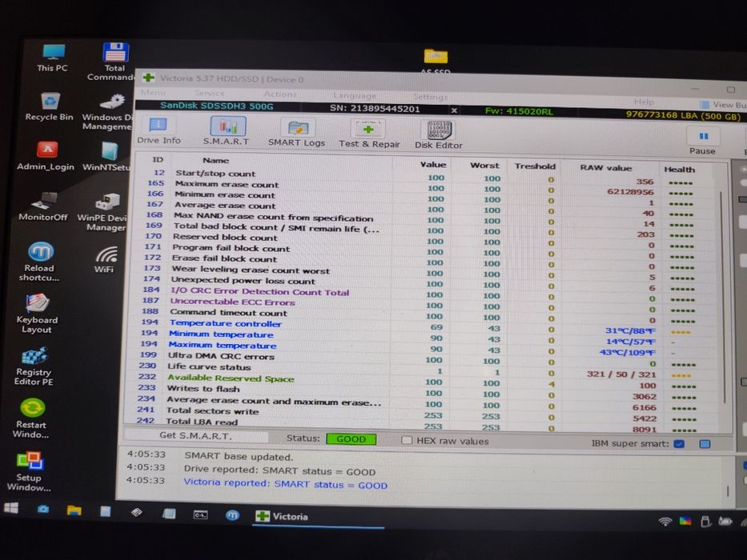Open Windows Disk Management desktop icon
Image resolution: width=747 pixels, height=560 pixels.
(108, 112)
